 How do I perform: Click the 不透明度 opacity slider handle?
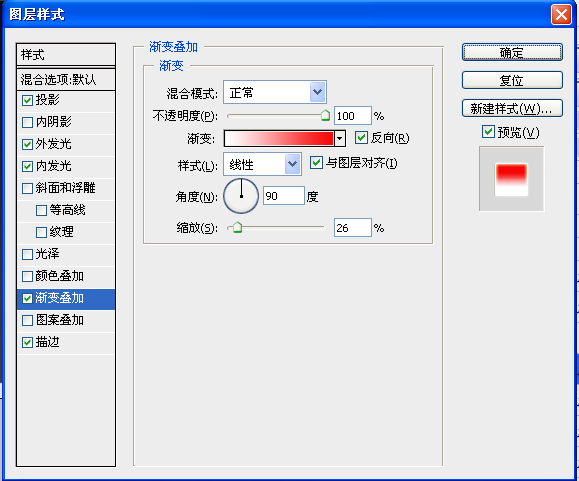pyautogui.click(x=325, y=115)
